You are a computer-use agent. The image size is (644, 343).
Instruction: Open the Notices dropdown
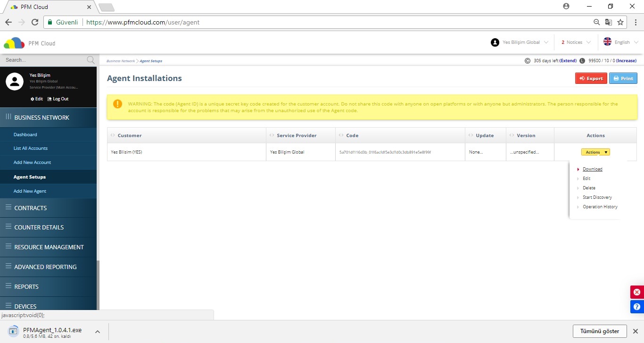(x=576, y=42)
